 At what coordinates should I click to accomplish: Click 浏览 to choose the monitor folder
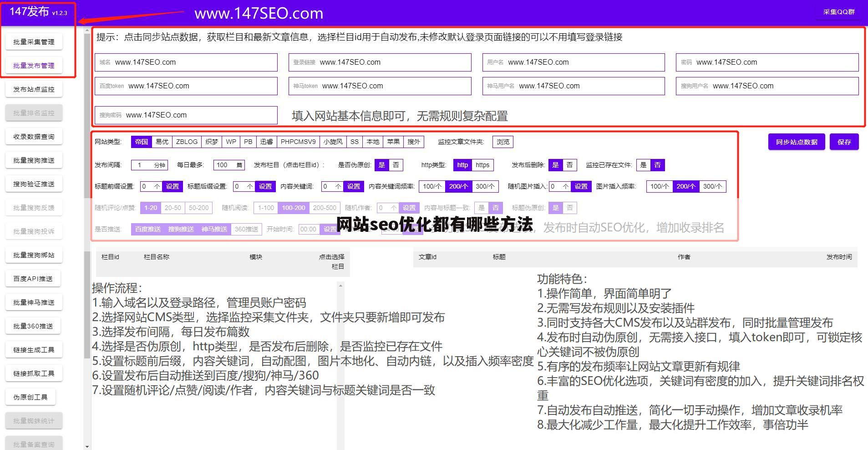tap(503, 142)
